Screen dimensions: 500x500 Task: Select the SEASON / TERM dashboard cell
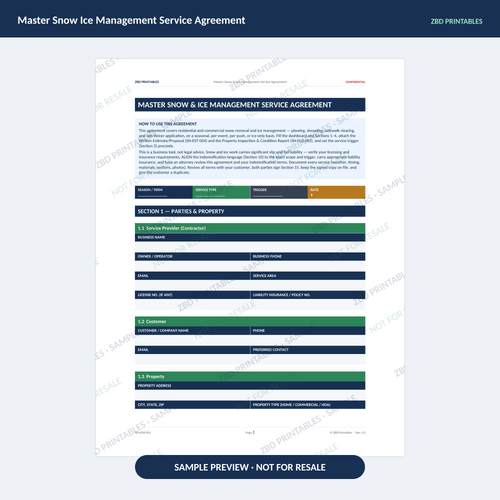click(164, 192)
